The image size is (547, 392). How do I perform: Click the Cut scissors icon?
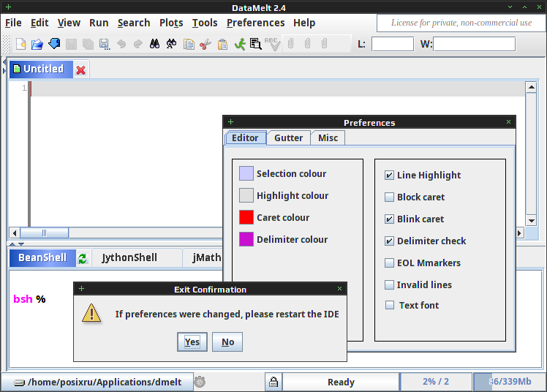(x=205, y=45)
